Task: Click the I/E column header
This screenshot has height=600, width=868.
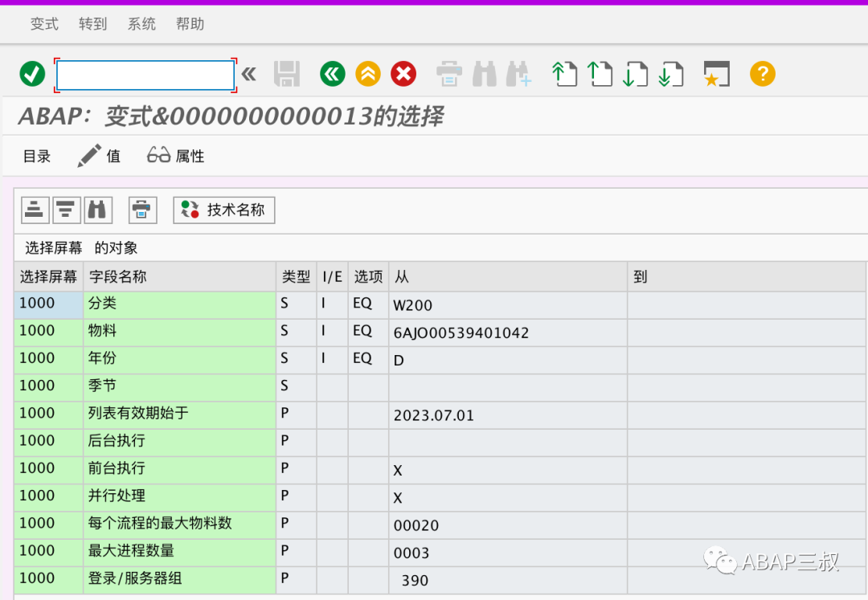Action: 332,276
